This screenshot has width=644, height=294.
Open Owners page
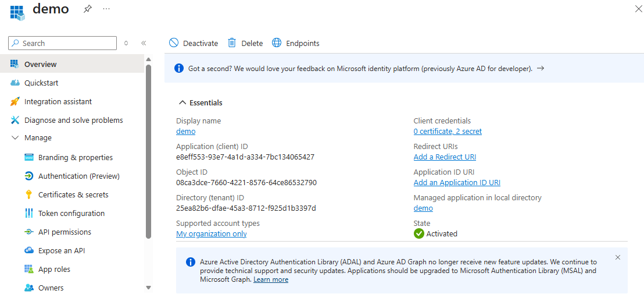point(51,288)
